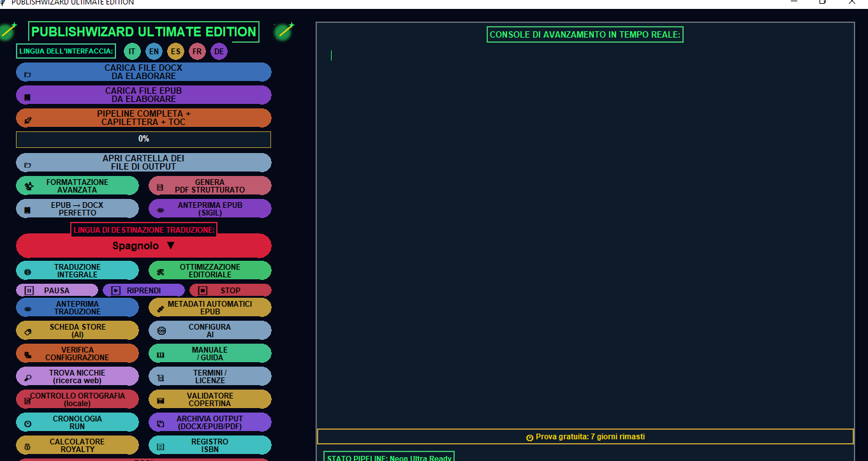
Task: Click the save icon on Archivia Output
Action: coord(160,424)
